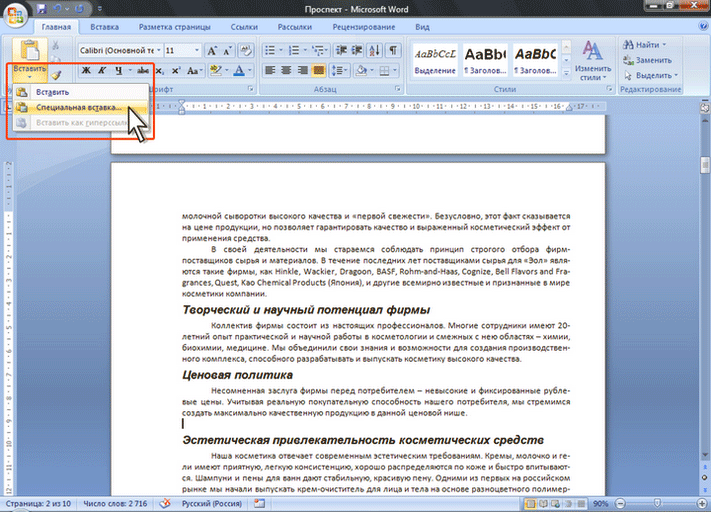
Task: Open Ссылки ribbon tab
Action: click(x=244, y=27)
